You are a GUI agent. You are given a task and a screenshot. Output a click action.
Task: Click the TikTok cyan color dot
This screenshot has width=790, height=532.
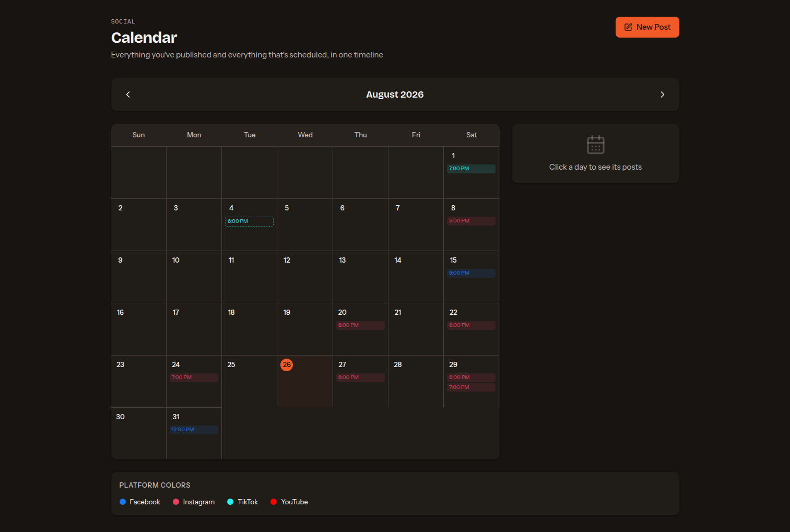click(230, 502)
